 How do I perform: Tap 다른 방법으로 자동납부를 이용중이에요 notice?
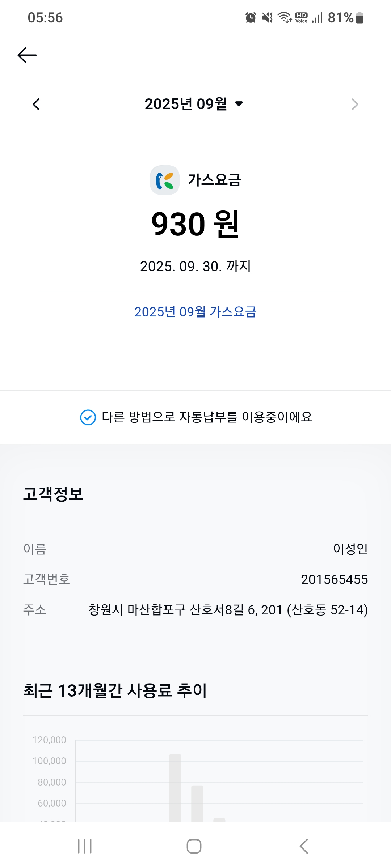(195, 417)
